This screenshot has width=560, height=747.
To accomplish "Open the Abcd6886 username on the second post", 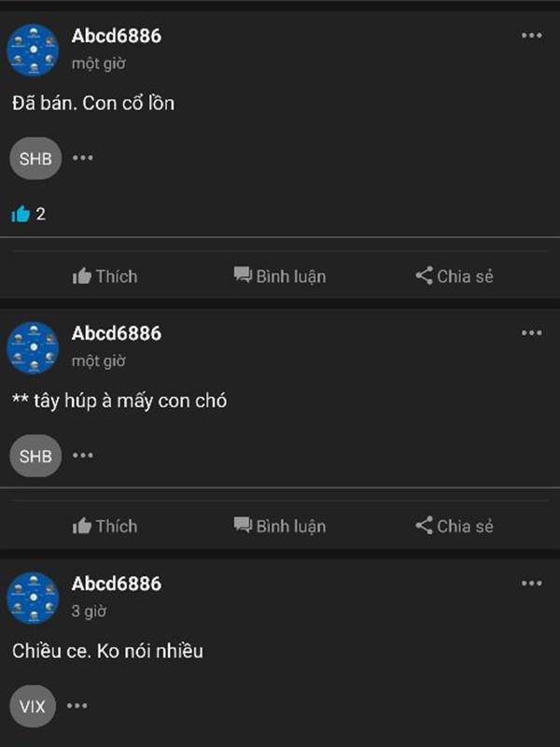I will click(117, 333).
